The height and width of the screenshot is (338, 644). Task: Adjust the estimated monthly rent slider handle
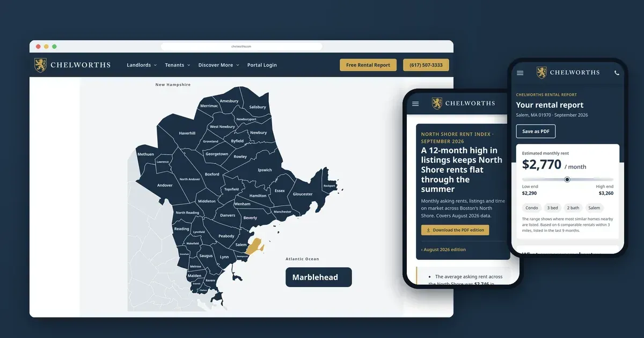567,179
